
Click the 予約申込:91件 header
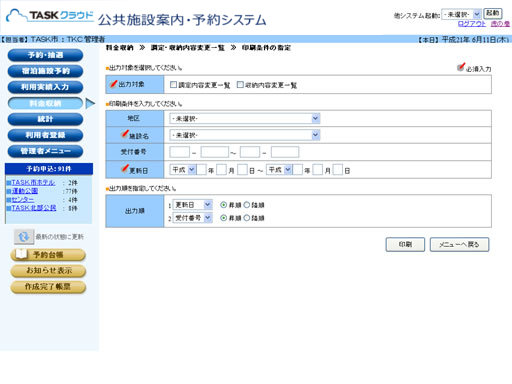coord(49,169)
